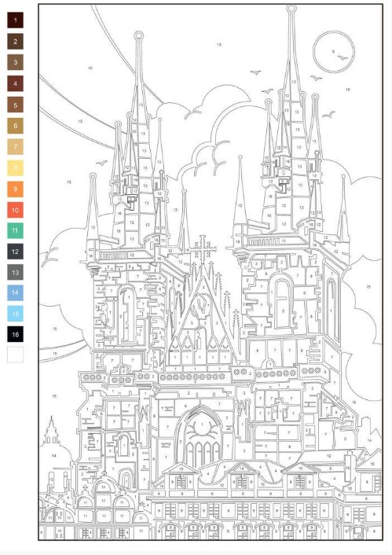Pick the gray swatch labeled 13
The width and height of the screenshot is (392, 555).
pyautogui.click(x=15, y=272)
